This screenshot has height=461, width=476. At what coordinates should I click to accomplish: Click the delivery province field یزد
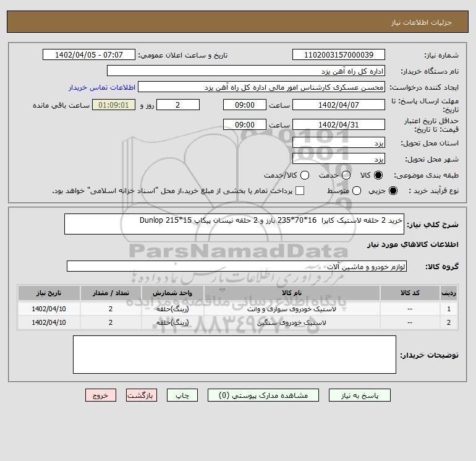[x=339, y=142]
